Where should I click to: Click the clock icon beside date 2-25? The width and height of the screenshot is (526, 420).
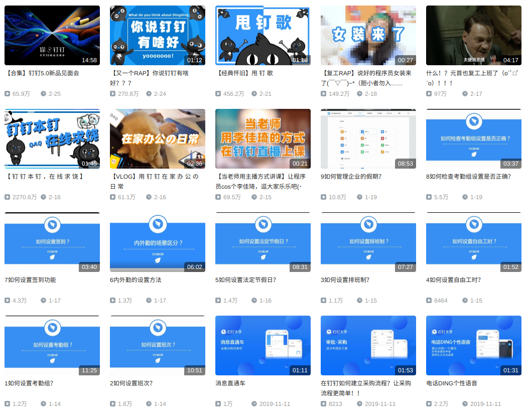coord(43,94)
